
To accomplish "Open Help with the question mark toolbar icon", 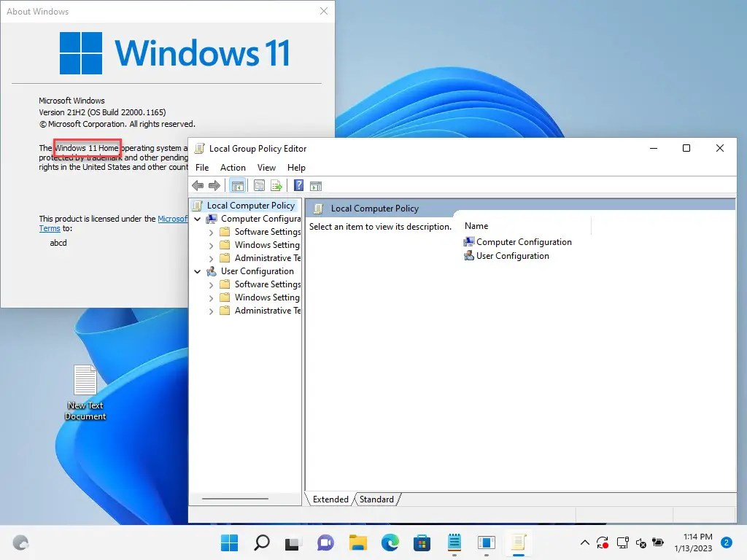I will tap(298, 185).
